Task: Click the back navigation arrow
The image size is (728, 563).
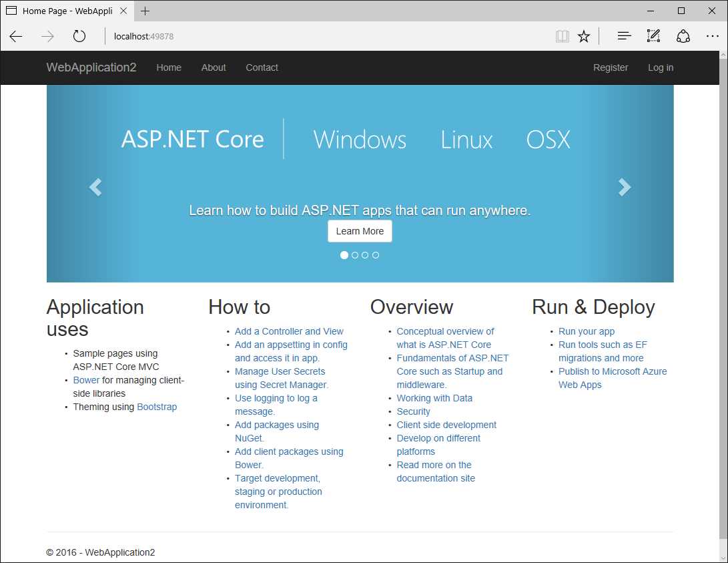Action: (x=15, y=36)
